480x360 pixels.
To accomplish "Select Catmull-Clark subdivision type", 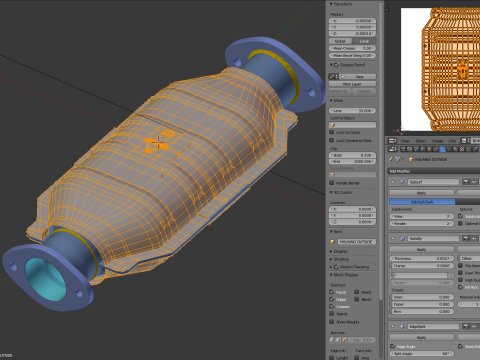I will (422, 202).
